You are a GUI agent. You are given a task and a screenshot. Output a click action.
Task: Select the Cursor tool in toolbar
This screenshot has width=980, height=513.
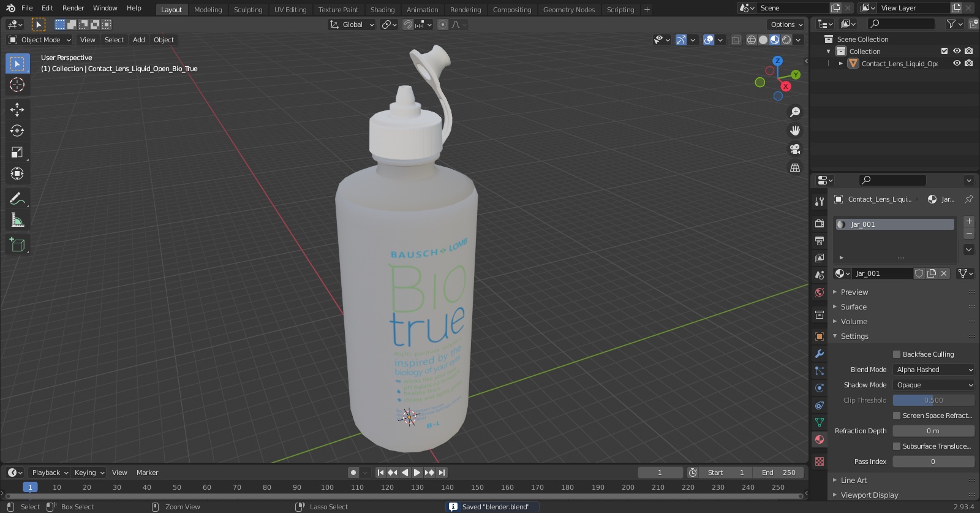[x=17, y=85]
